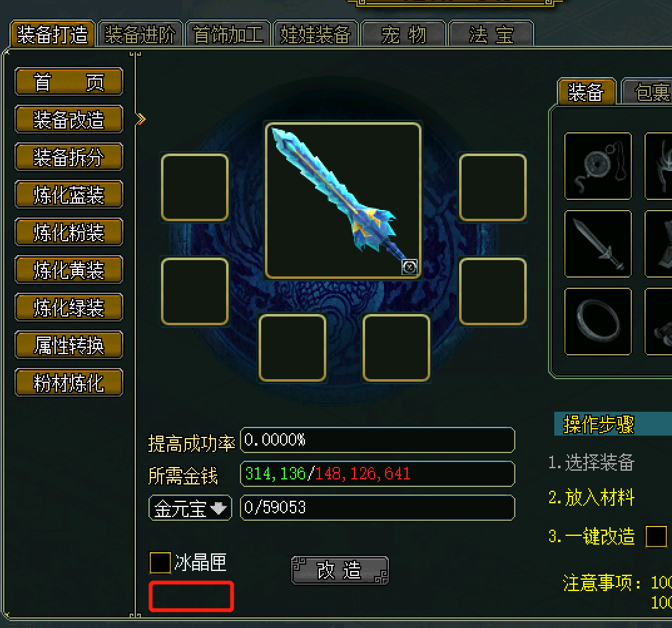Enable the 冰晶匣 checkbox
This screenshot has width=672, height=628.
pyautogui.click(x=160, y=562)
